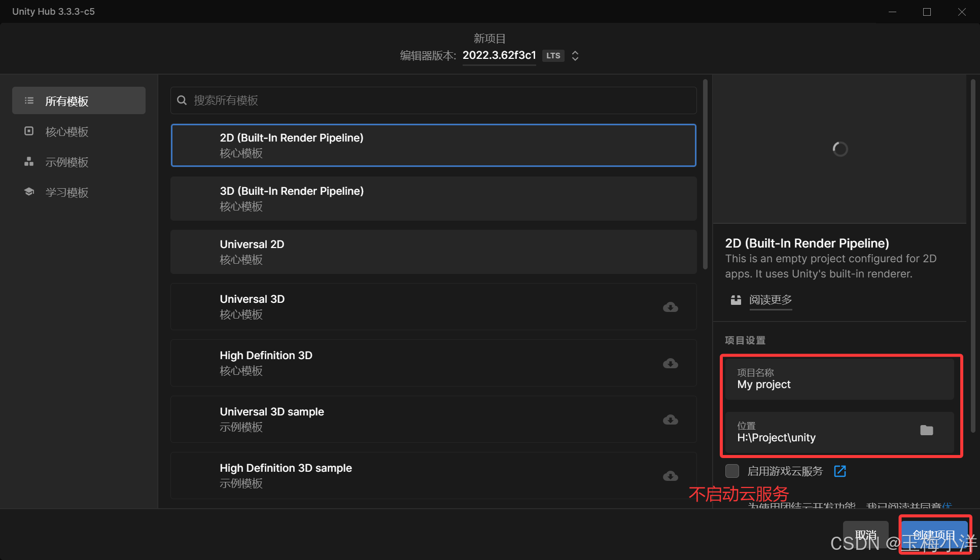This screenshot has width=980, height=560.
Task: Toggle the enable game cloud services checkbox
Action: pos(732,471)
